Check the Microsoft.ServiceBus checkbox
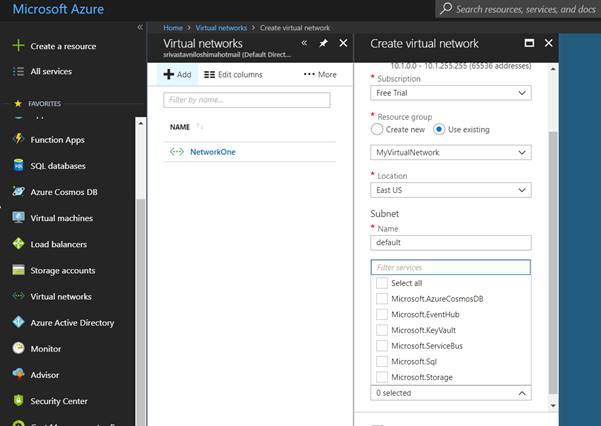 (x=381, y=346)
